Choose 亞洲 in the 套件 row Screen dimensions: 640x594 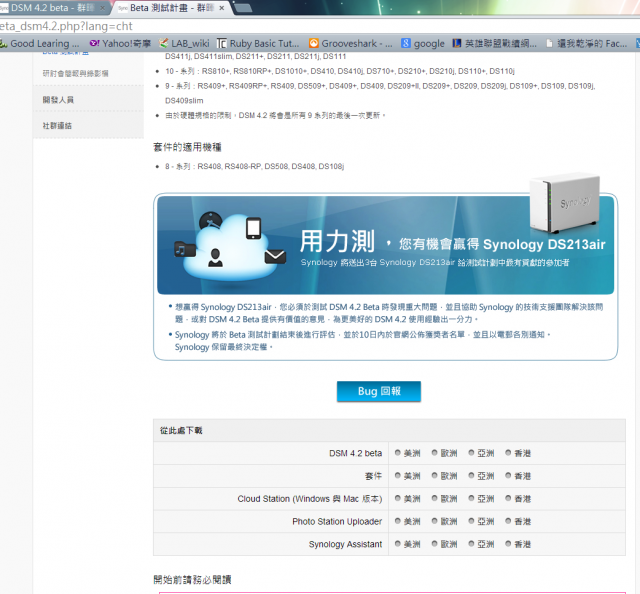click(471, 476)
